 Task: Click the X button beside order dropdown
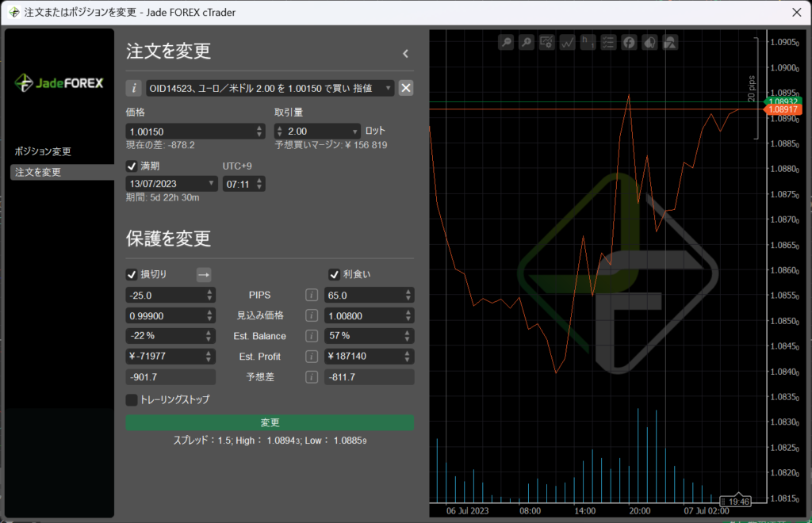point(406,88)
